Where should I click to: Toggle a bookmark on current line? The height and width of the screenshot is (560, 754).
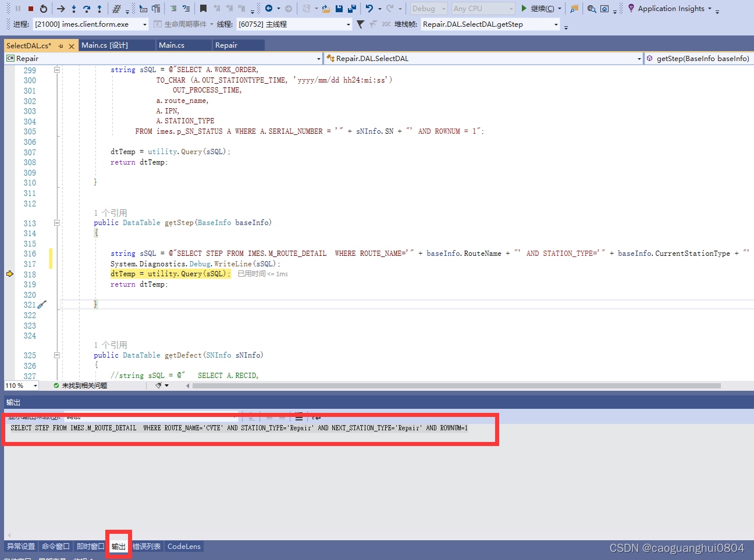(x=203, y=9)
